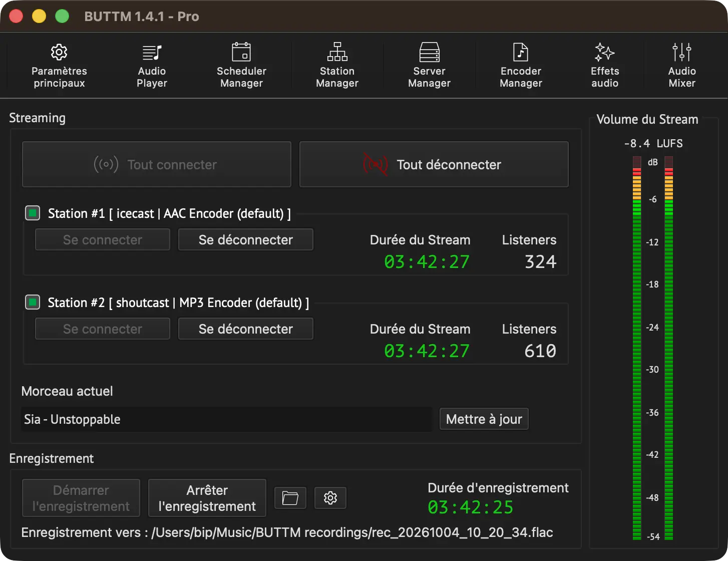Viewport: 728px width, 561px height.
Task: Click Se connecter for Station #1
Action: [x=103, y=240]
